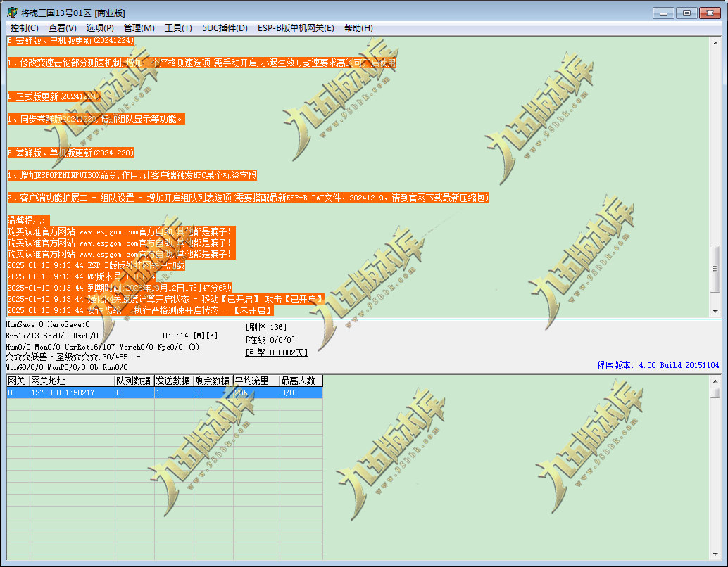Open the 5UC插件(D) menu

[225, 28]
